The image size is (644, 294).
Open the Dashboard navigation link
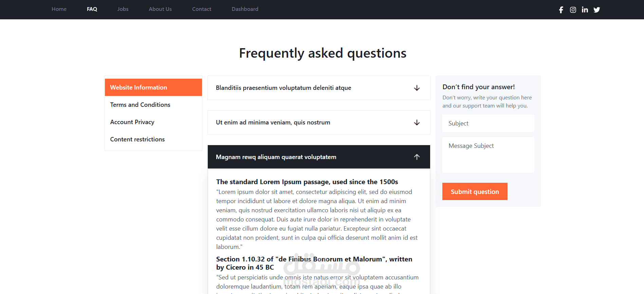245,9
